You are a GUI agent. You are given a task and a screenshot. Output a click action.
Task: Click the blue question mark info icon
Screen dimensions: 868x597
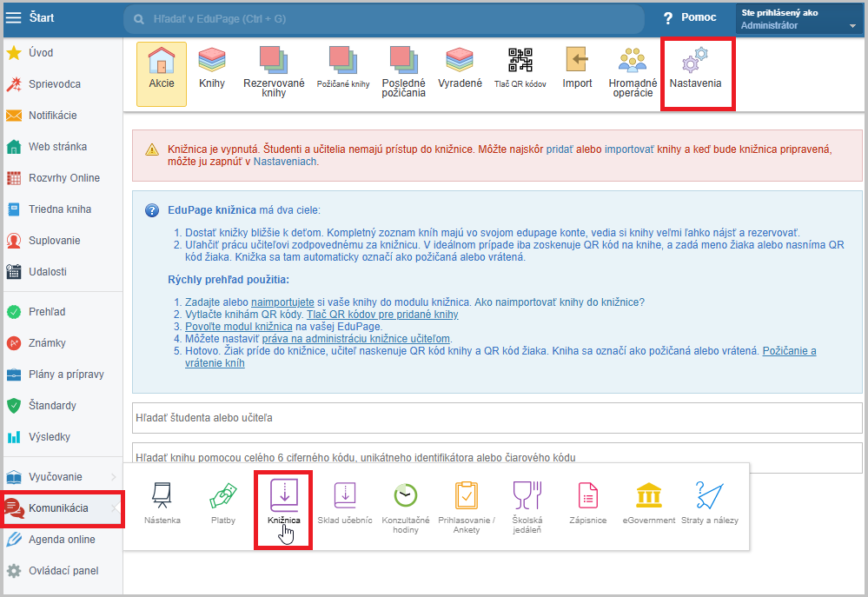coord(152,210)
